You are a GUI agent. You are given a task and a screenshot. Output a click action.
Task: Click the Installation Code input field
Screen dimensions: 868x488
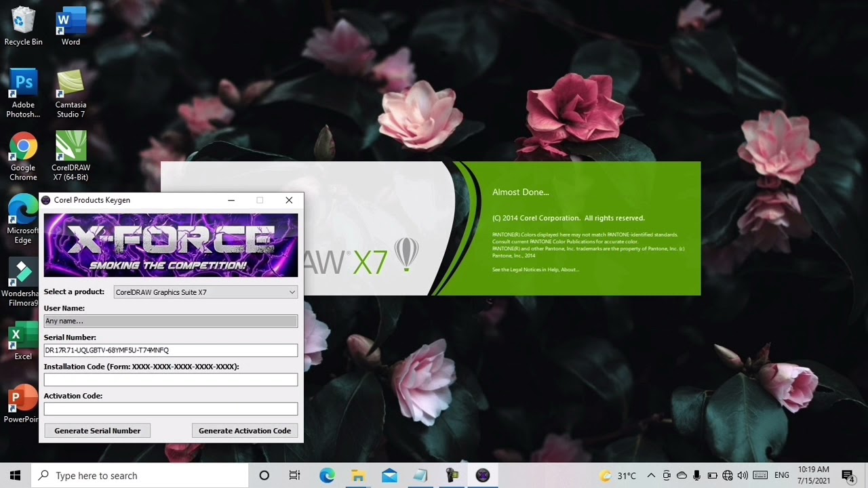coord(171,380)
